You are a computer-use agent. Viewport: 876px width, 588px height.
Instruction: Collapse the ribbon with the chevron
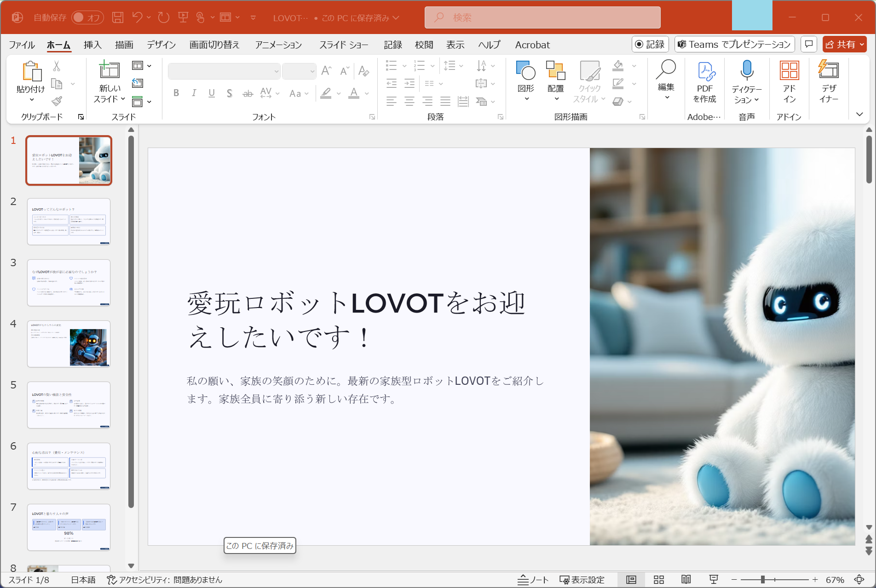click(x=859, y=114)
